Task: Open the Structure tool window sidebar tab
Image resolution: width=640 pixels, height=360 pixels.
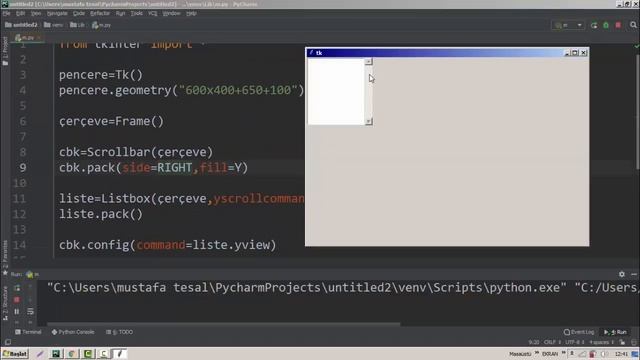Action: (x=5, y=302)
